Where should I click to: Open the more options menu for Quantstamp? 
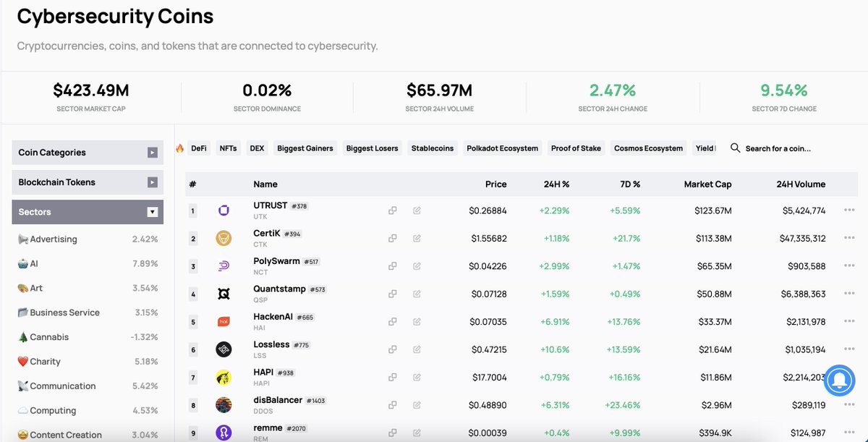849,294
